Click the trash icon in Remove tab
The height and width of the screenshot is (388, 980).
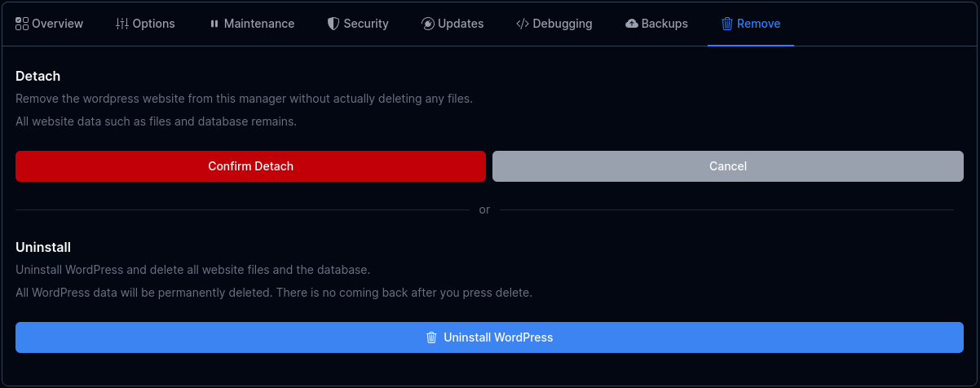pos(727,24)
